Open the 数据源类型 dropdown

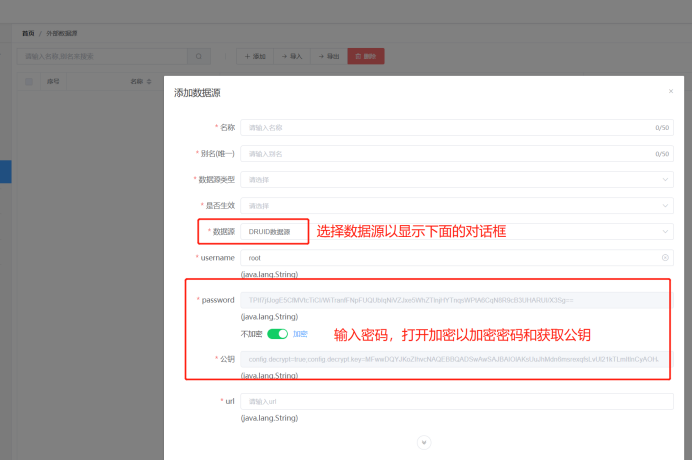pyautogui.click(x=456, y=180)
